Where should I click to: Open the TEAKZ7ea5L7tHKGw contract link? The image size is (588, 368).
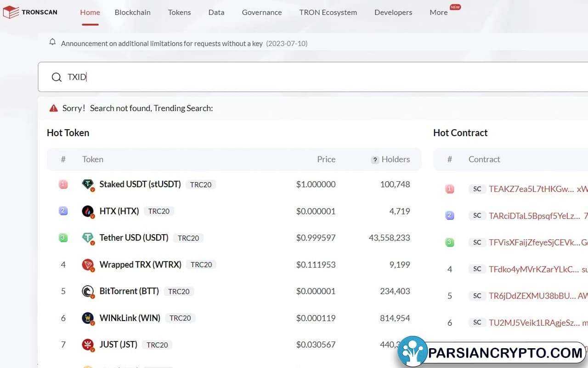(531, 189)
